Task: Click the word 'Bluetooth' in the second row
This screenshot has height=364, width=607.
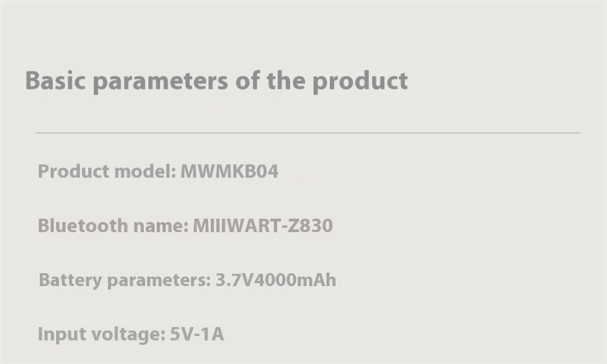Action: tap(83, 225)
